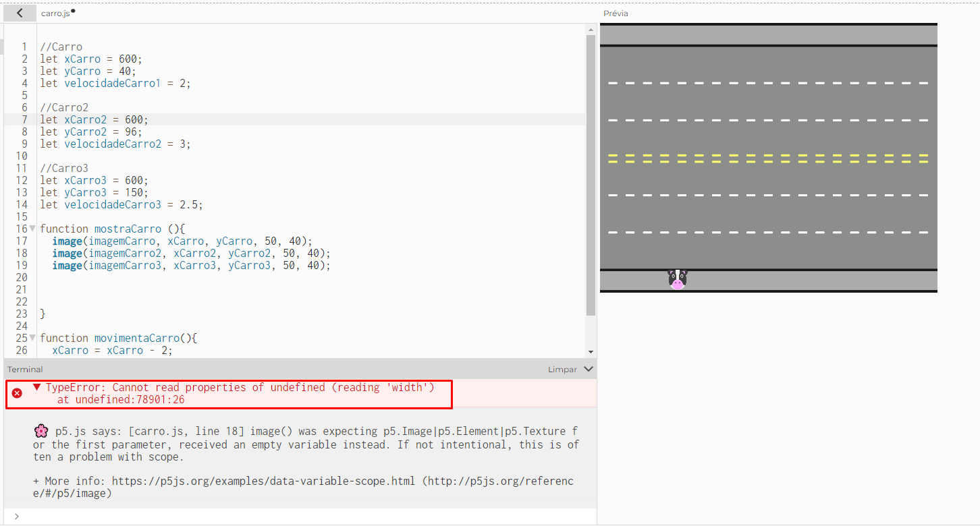Click the 'let velocidadeCarro3 = 2.5;' line

pyautogui.click(x=121, y=205)
